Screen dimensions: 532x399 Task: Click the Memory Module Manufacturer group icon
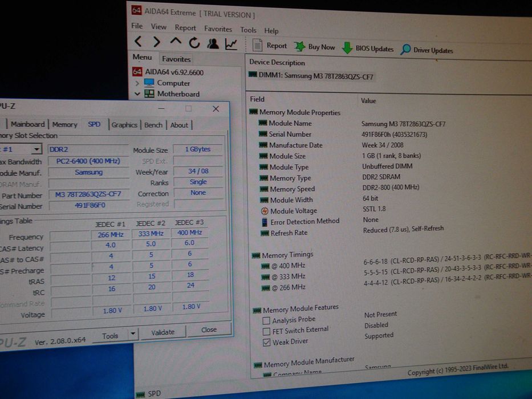coord(258,365)
